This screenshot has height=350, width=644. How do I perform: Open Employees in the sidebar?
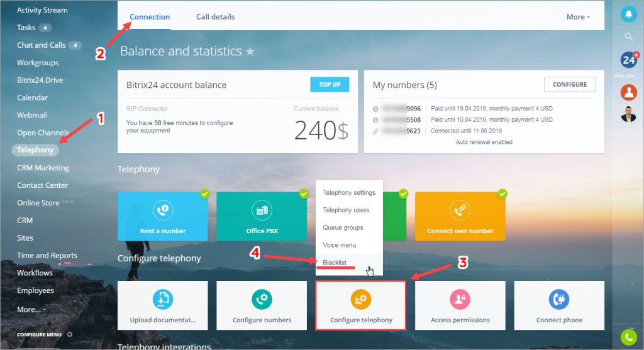(x=35, y=290)
